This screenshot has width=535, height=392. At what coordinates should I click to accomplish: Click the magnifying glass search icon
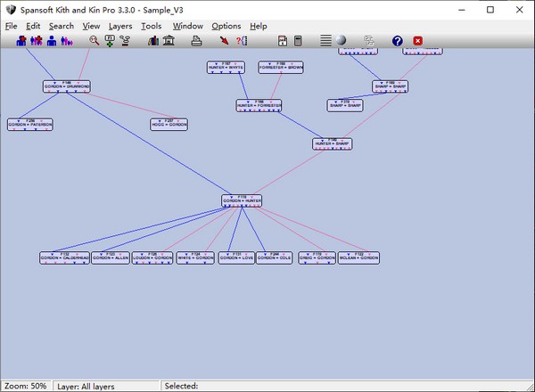95,41
